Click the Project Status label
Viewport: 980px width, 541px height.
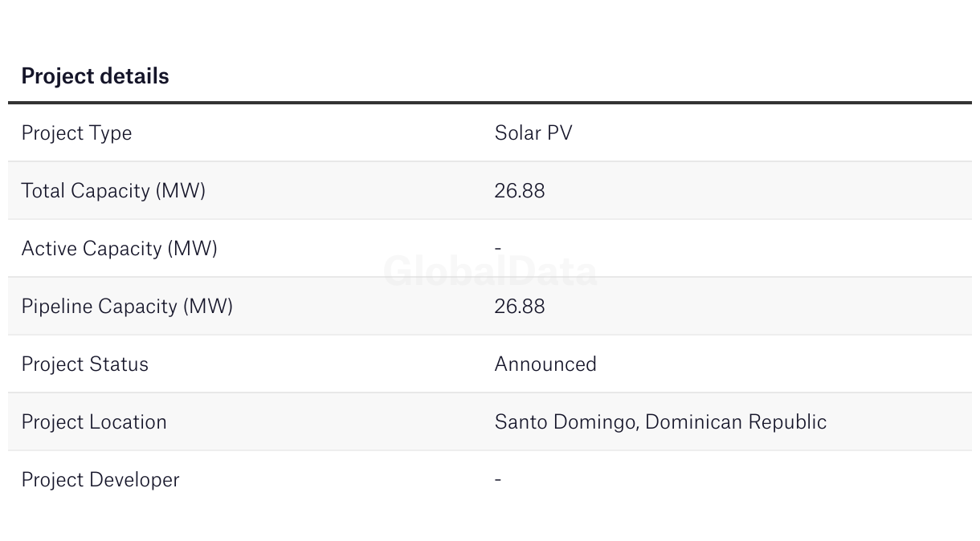[x=84, y=364]
